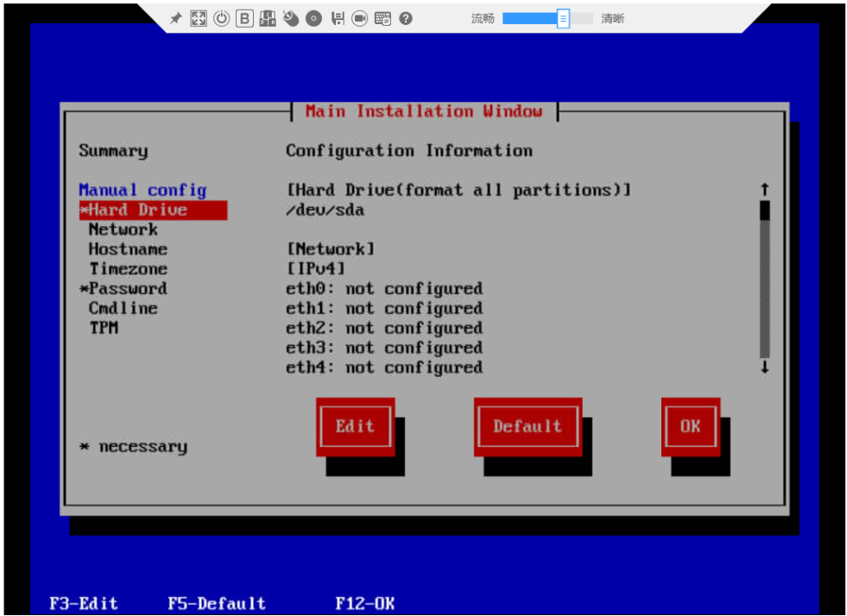
Task: Click the F5-Default shortcut hint
Action: click(x=217, y=603)
